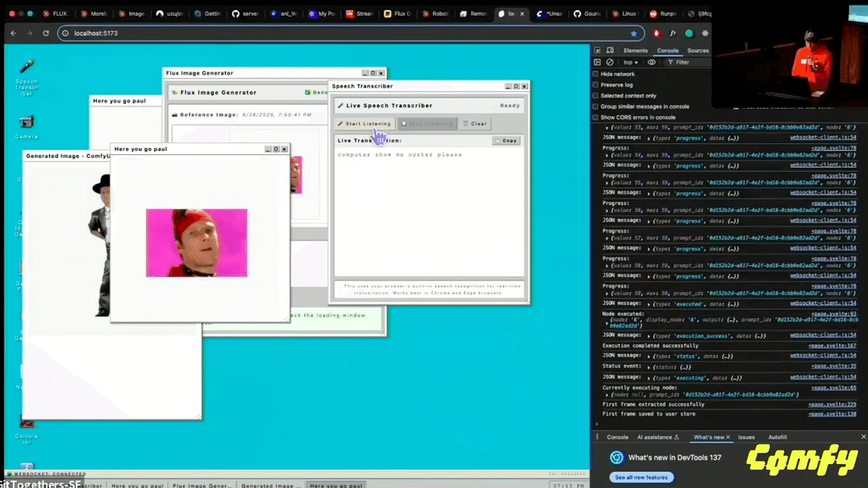868x488 pixels.
Task: Switch to the Runpod browser tab
Action: [x=663, y=13]
